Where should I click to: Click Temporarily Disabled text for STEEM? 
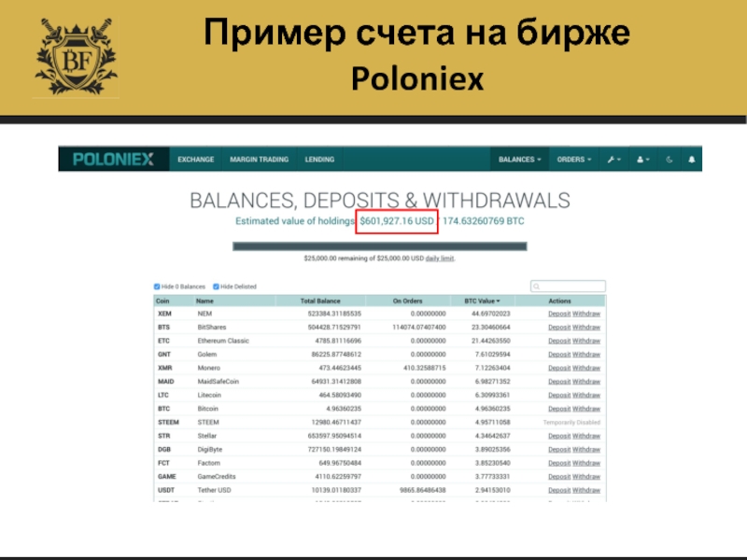click(571, 423)
